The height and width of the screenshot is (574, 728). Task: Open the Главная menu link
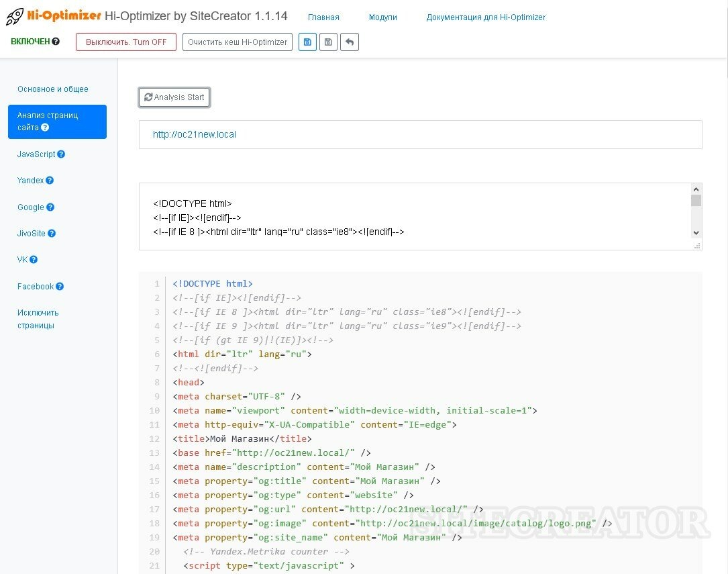323,17
